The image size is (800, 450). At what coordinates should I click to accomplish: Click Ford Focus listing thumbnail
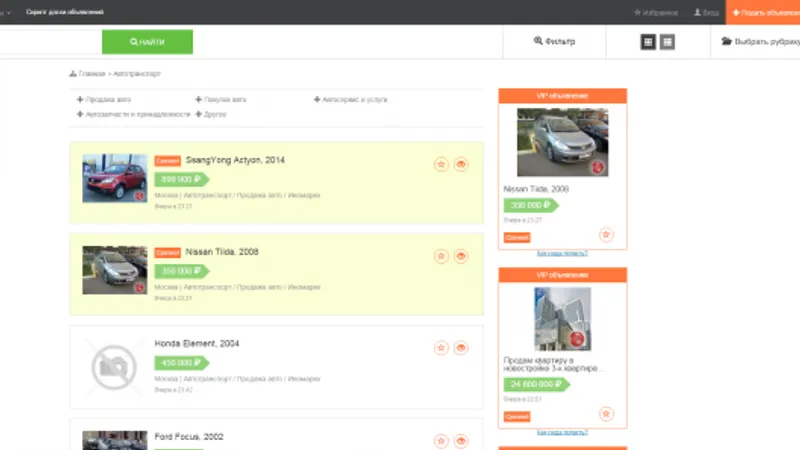point(115,440)
